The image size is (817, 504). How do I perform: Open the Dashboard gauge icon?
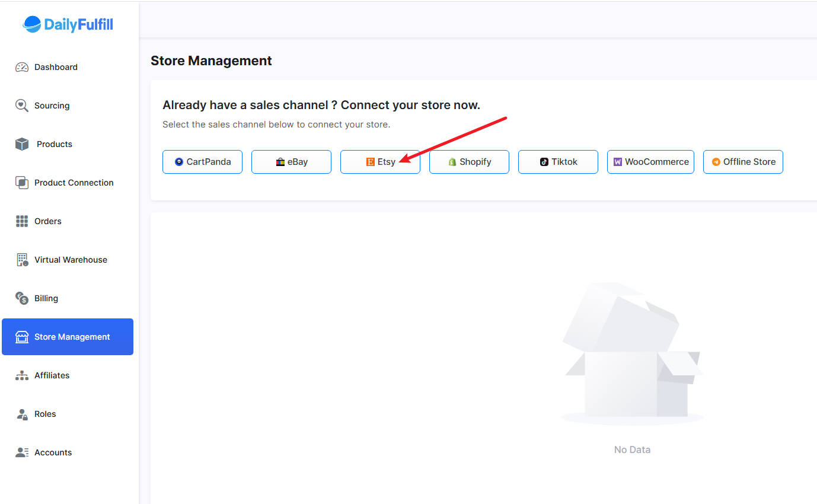(x=22, y=67)
